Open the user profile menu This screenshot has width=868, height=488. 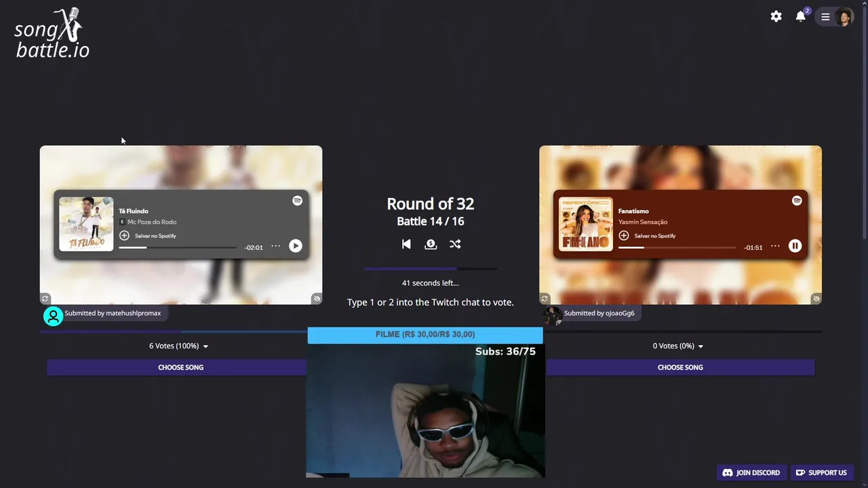pyautogui.click(x=835, y=17)
